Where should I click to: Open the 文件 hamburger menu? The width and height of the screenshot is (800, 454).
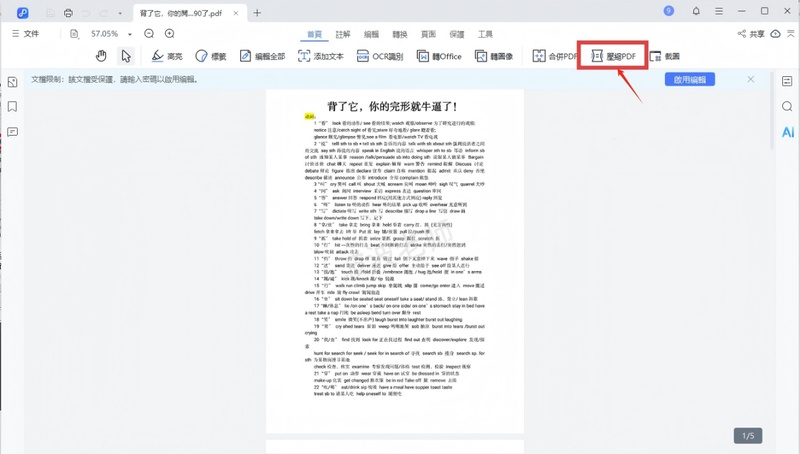point(26,34)
